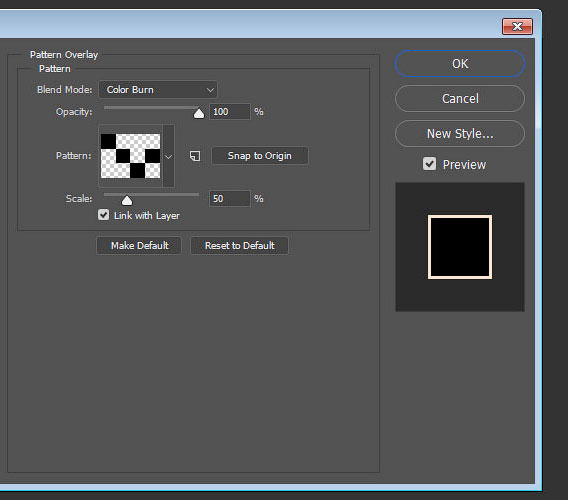568x500 pixels.
Task: Uncheck Link with Layer option
Action: [x=103, y=215]
